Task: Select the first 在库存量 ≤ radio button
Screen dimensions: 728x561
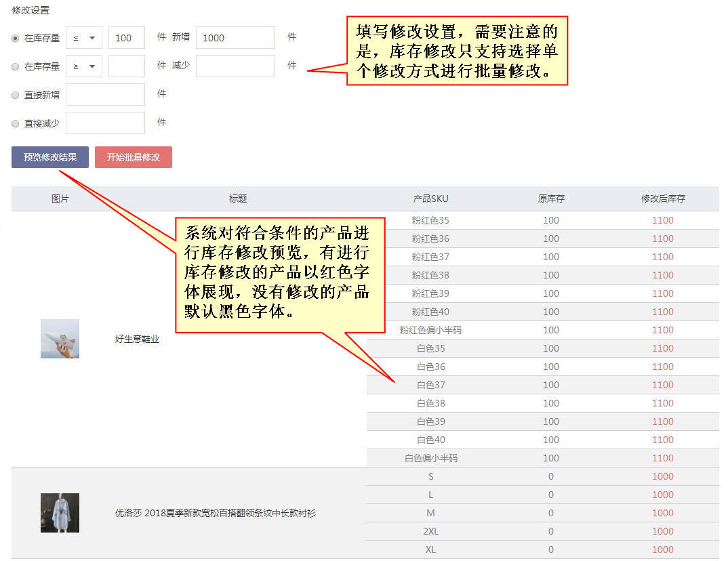Action: point(16,38)
